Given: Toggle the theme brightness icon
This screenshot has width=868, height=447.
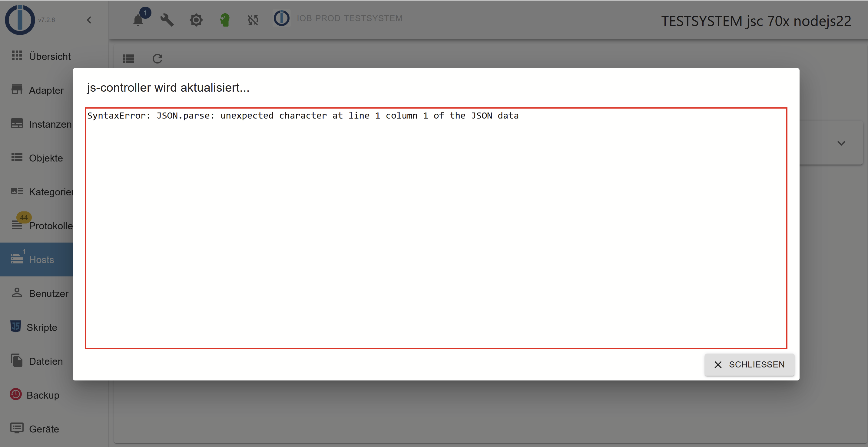Looking at the screenshot, I should [x=196, y=20].
